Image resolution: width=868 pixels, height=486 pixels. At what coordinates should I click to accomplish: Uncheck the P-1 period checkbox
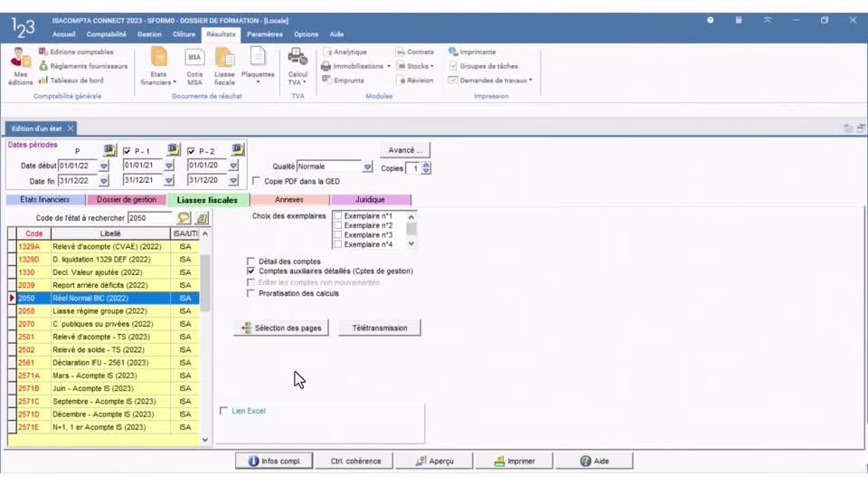pyautogui.click(x=127, y=151)
